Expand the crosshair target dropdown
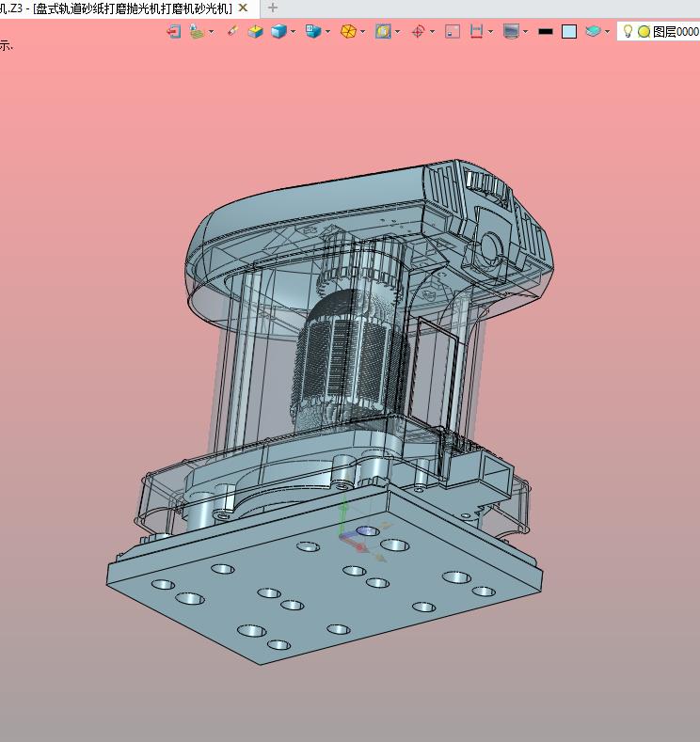Screen dimensions: 700x742 (x=432, y=32)
